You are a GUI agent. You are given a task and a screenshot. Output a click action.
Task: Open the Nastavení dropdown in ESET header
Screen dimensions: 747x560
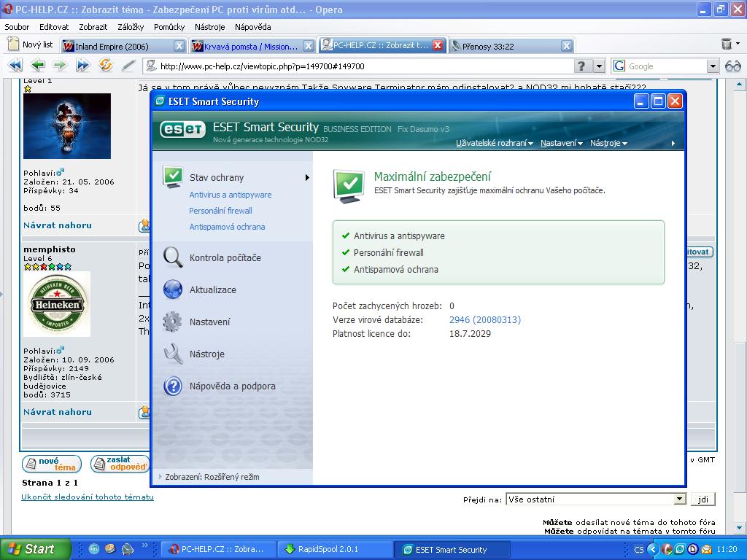[561, 143]
